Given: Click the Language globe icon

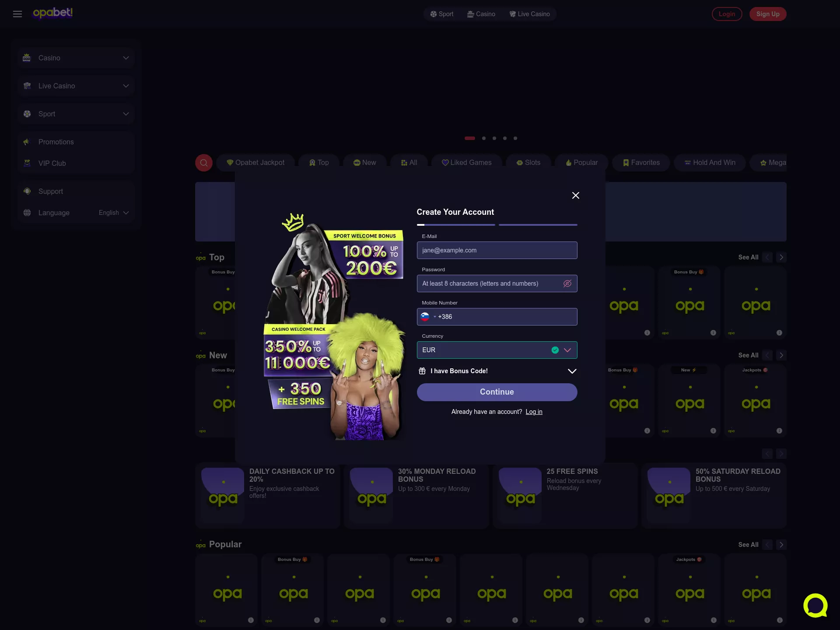Looking at the screenshot, I should [x=27, y=213].
